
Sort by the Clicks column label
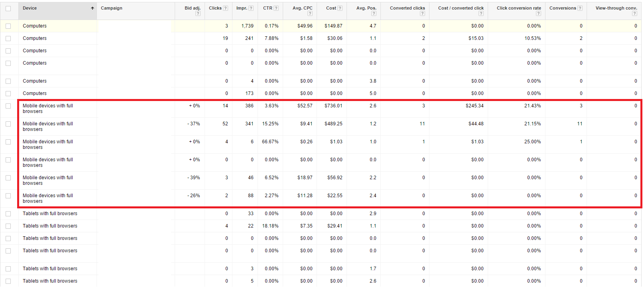(x=215, y=8)
